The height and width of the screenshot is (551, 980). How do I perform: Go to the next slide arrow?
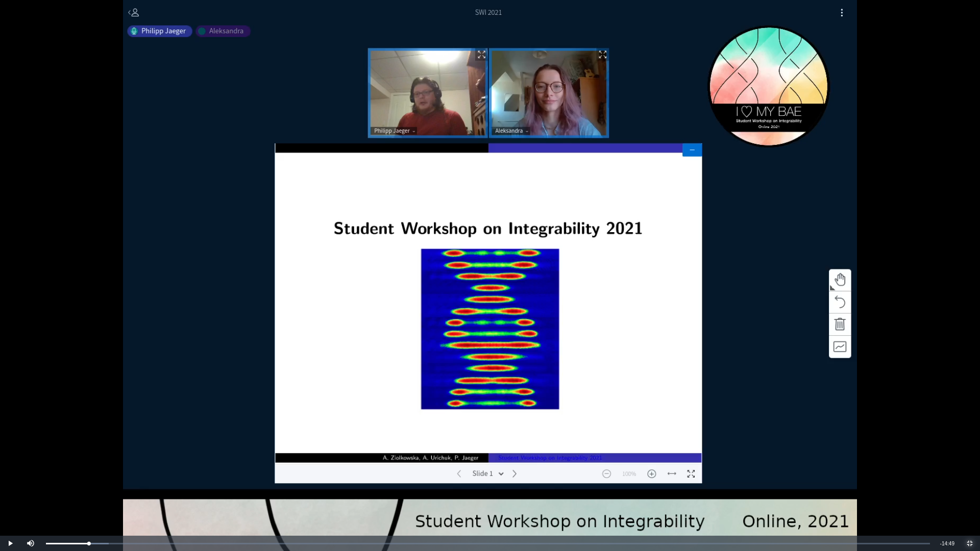[514, 474]
